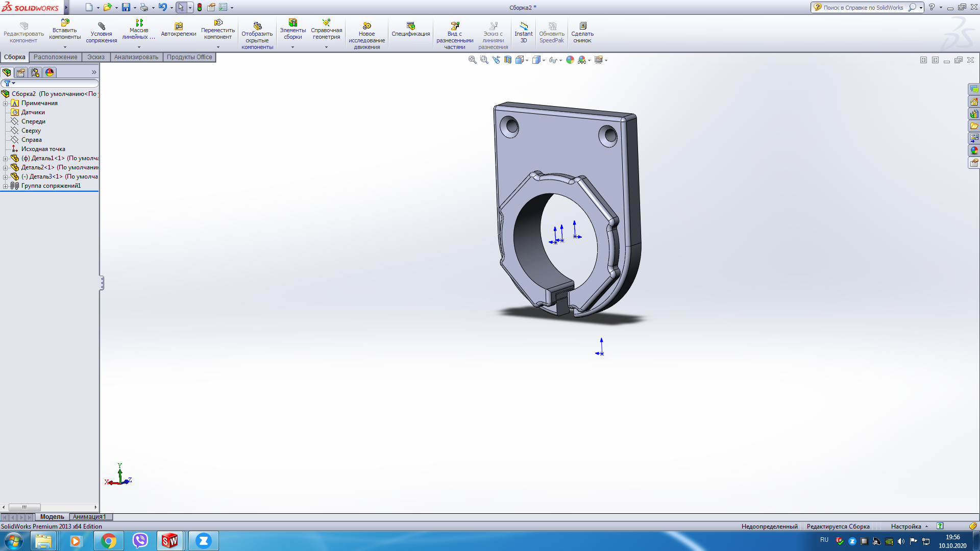Click the Exploded View tool

454,27
